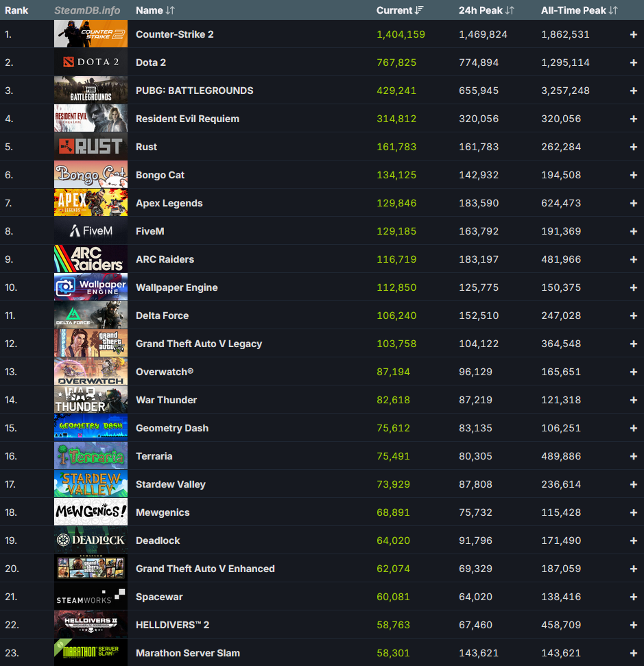Click plus icon on Spacewar row
Viewport: 644px width, 666px height.
pyautogui.click(x=634, y=597)
